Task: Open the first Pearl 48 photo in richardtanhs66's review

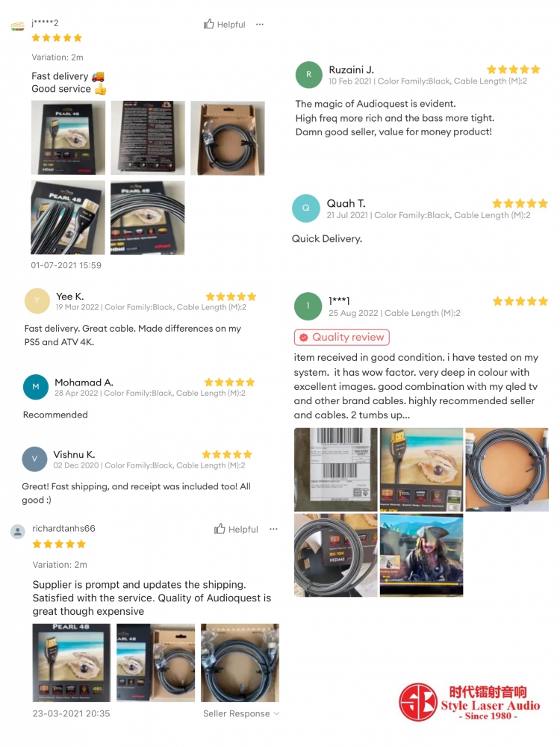Action: (x=72, y=662)
